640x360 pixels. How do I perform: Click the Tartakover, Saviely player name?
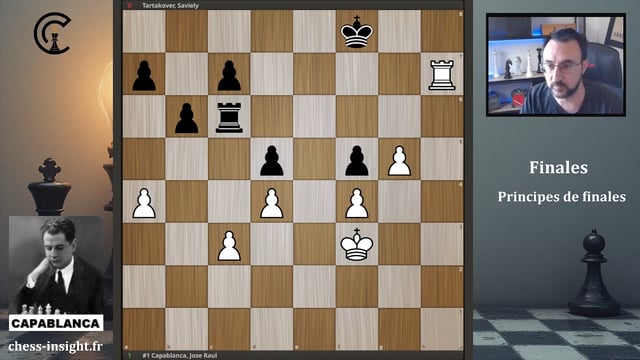(x=171, y=6)
